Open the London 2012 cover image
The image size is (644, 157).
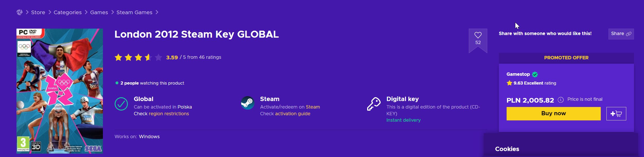point(60,91)
